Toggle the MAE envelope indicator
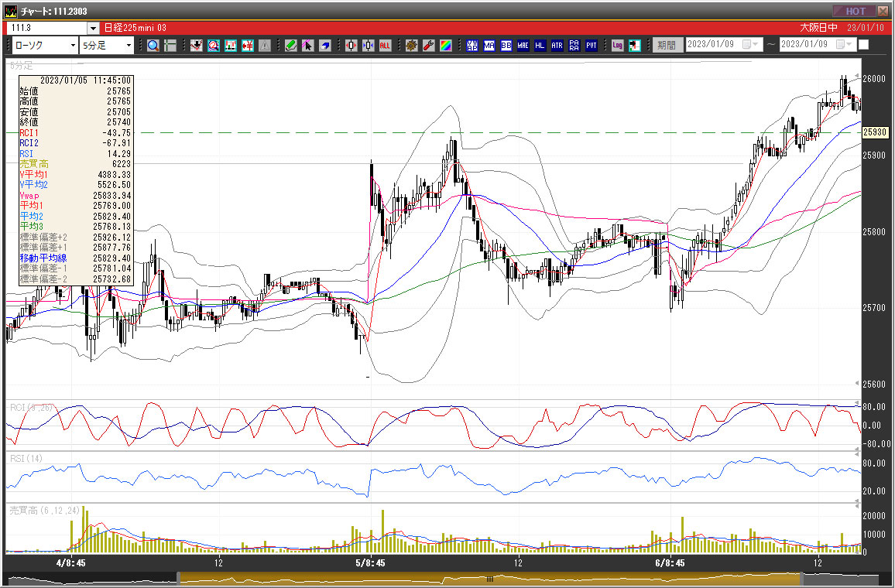The width and height of the screenshot is (895, 588). pyautogui.click(x=523, y=46)
